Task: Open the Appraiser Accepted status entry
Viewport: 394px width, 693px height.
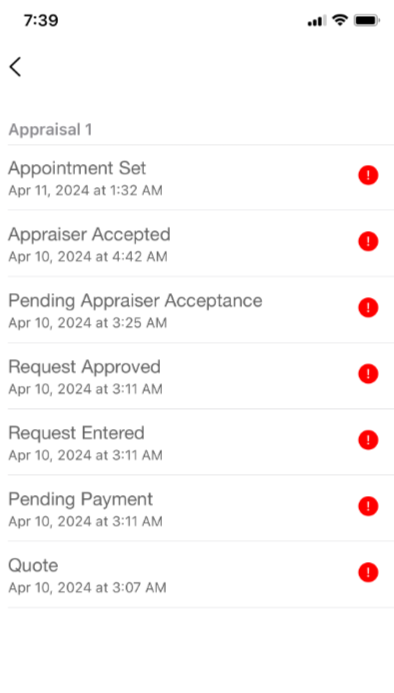Action: 201,244
